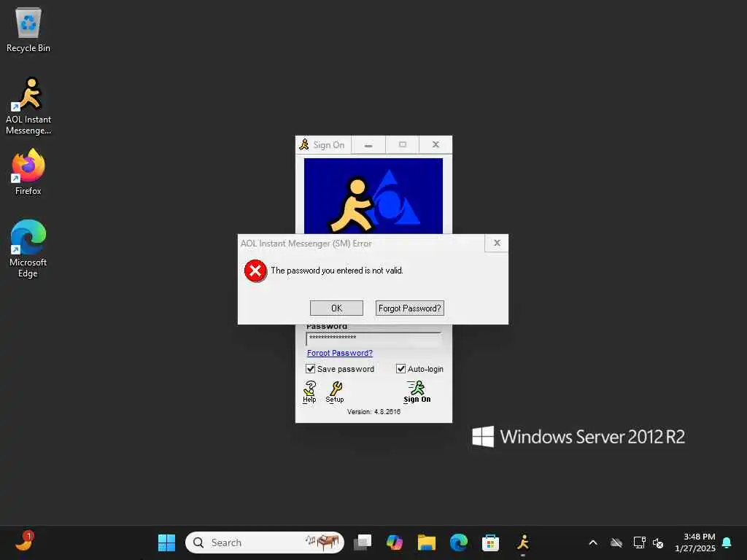Viewport: 747px width, 560px height.
Task: Click the AIM running man taskbar icon
Action: click(522, 542)
